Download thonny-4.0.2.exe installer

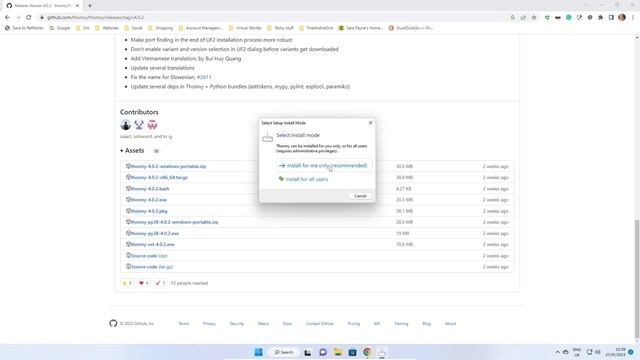click(149, 200)
